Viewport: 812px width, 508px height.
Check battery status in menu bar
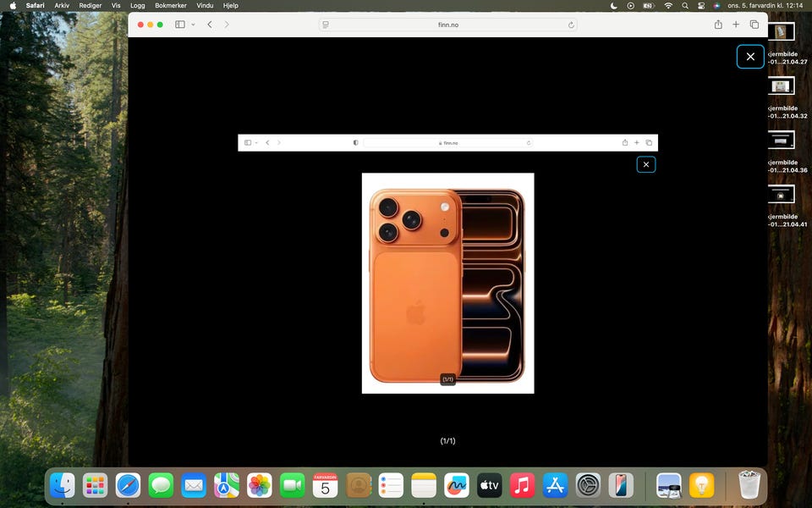[x=649, y=5]
